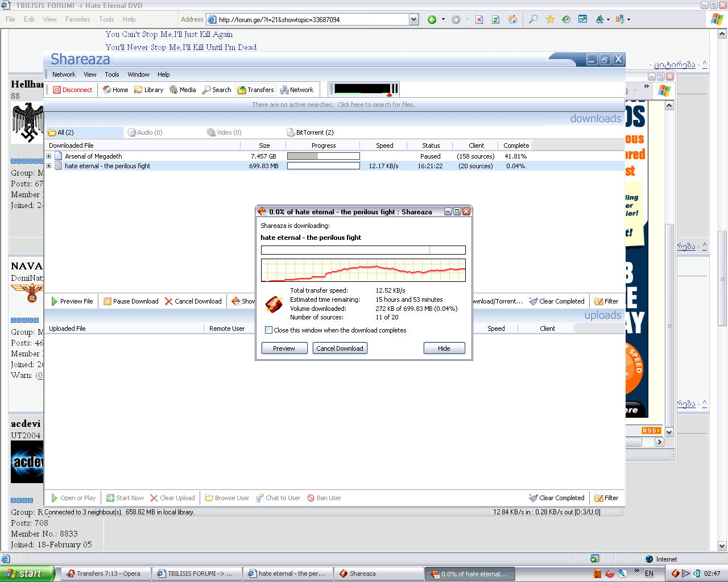
Task: Open the Shareaza Network menu
Action: (64, 74)
